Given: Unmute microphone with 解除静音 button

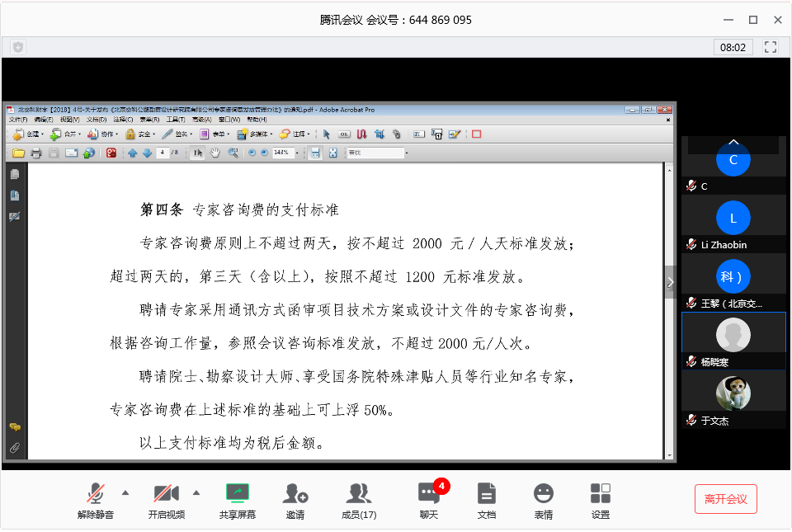Looking at the screenshot, I should pyautogui.click(x=96, y=500).
